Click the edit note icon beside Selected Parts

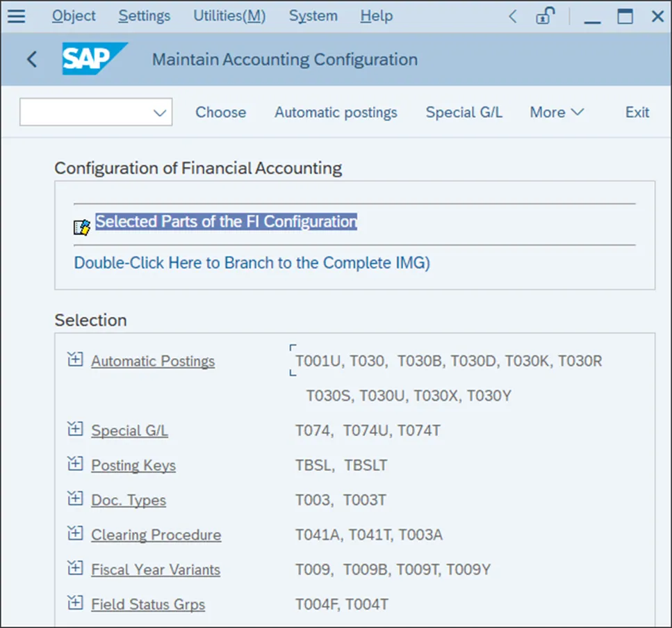coord(82,227)
